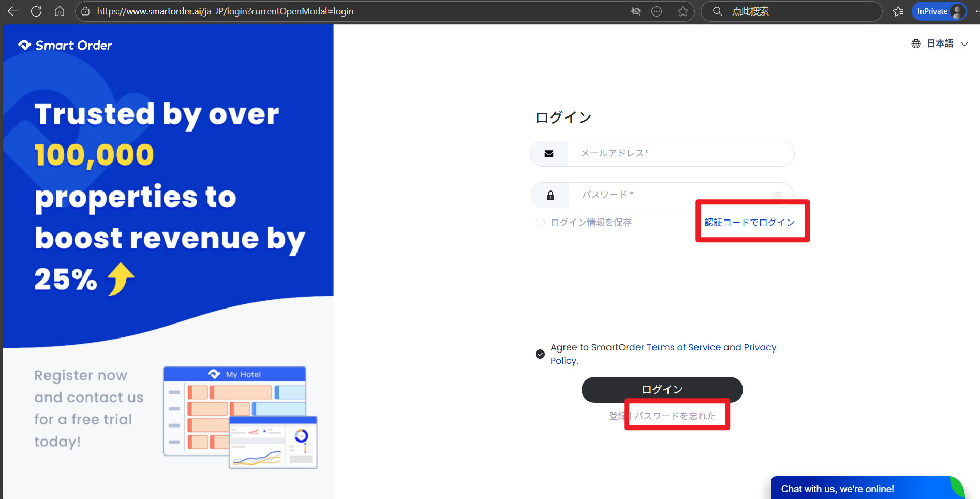Click the tracking prevention eye icon

(636, 11)
